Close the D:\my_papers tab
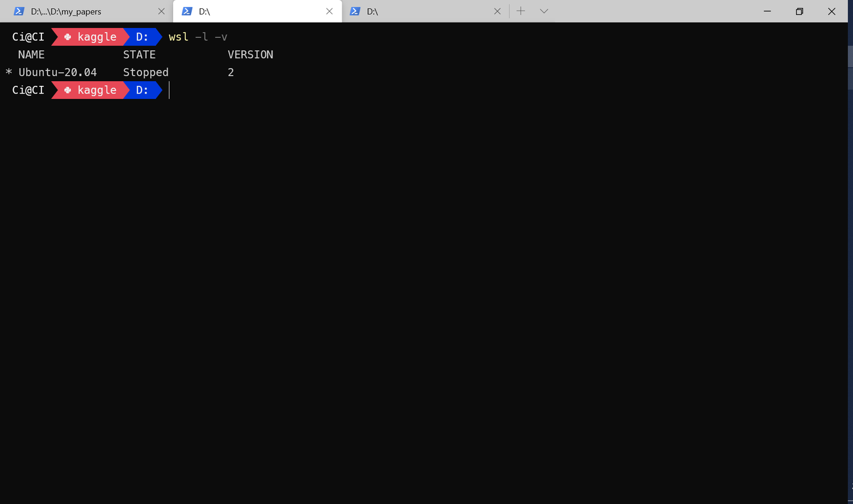This screenshot has height=504, width=853. [x=161, y=11]
